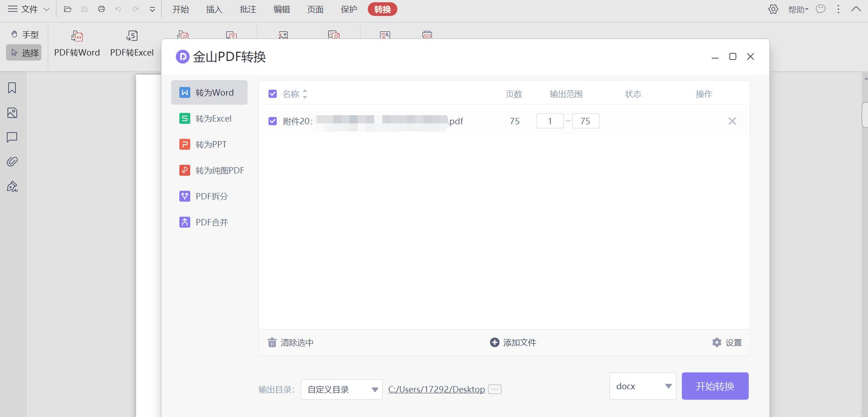Click the PDF转Excel toolbar icon
This screenshot has height=417, width=868.
click(132, 36)
